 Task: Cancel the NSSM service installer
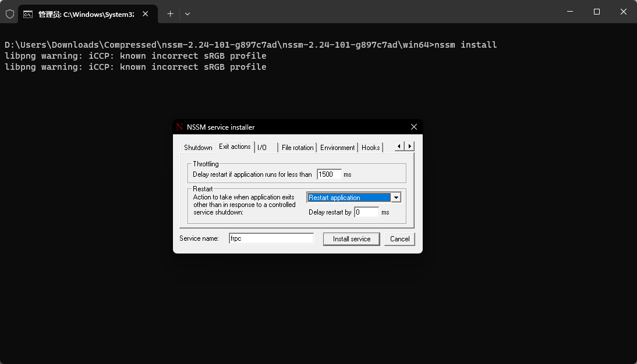point(400,239)
